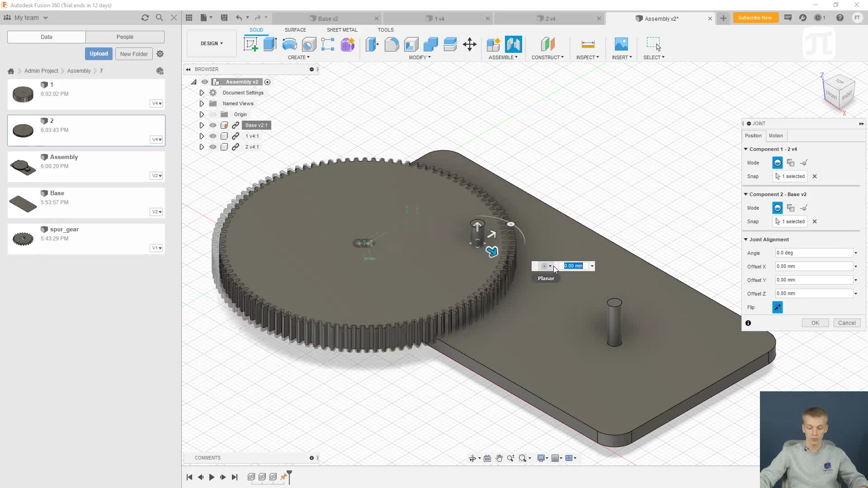868x488 pixels.
Task: Expand the Origin folder node
Action: click(x=202, y=114)
